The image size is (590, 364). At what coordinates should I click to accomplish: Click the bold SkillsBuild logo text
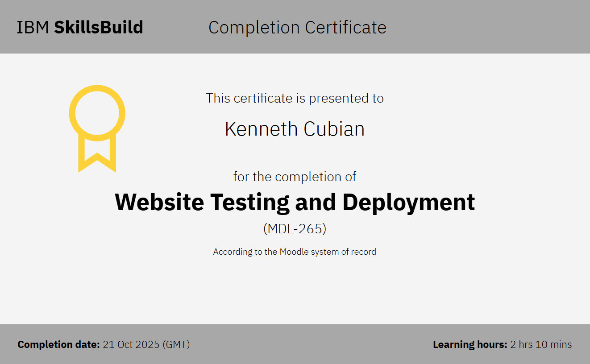click(x=99, y=28)
